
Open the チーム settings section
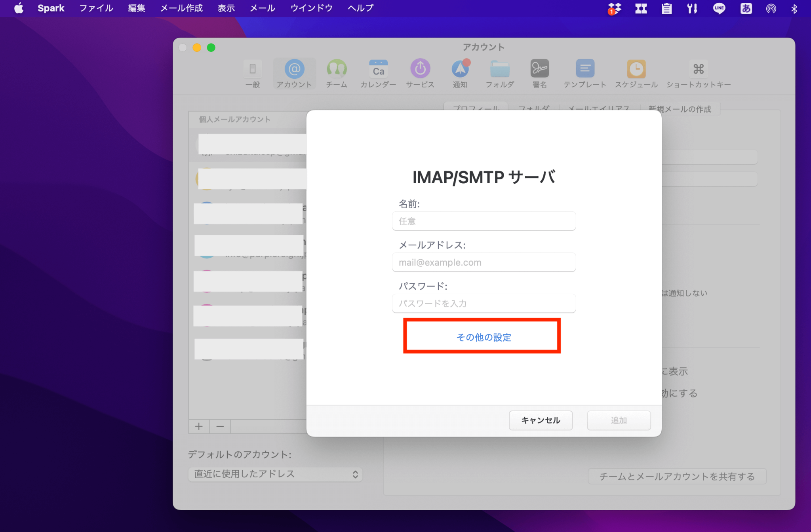pos(336,73)
